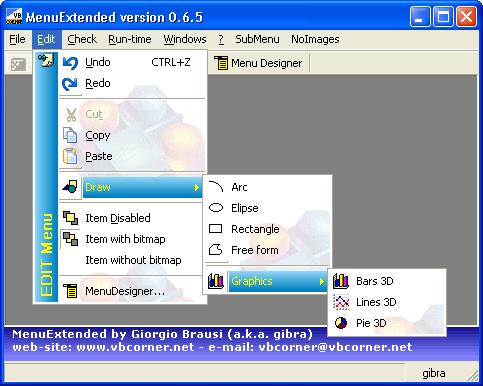Expand the Graphics submenu arrow
This screenshot has width=483, height=386.
coord(322,281)
